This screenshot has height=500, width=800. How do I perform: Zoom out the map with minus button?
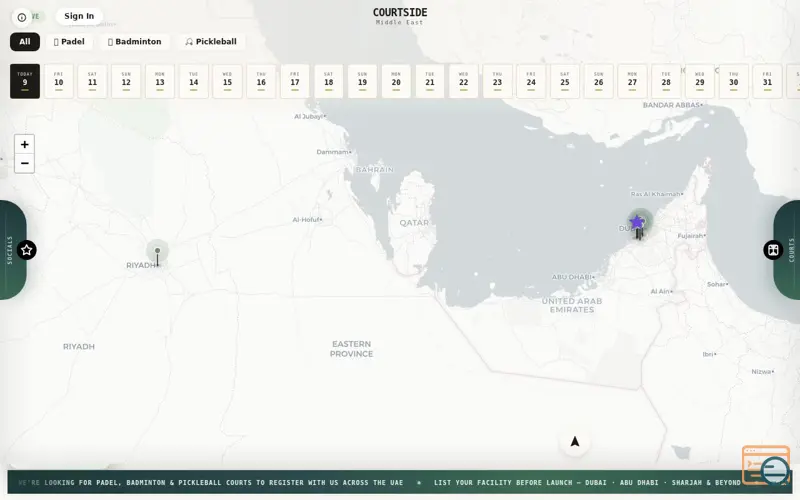pyautogui.click(x=24, y=163)
